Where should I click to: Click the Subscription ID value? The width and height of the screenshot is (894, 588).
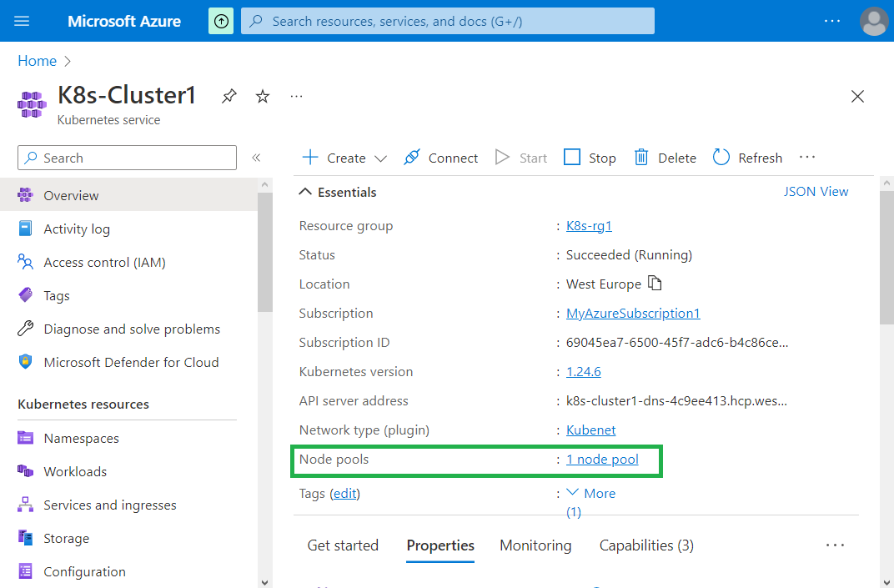(677, 343)
